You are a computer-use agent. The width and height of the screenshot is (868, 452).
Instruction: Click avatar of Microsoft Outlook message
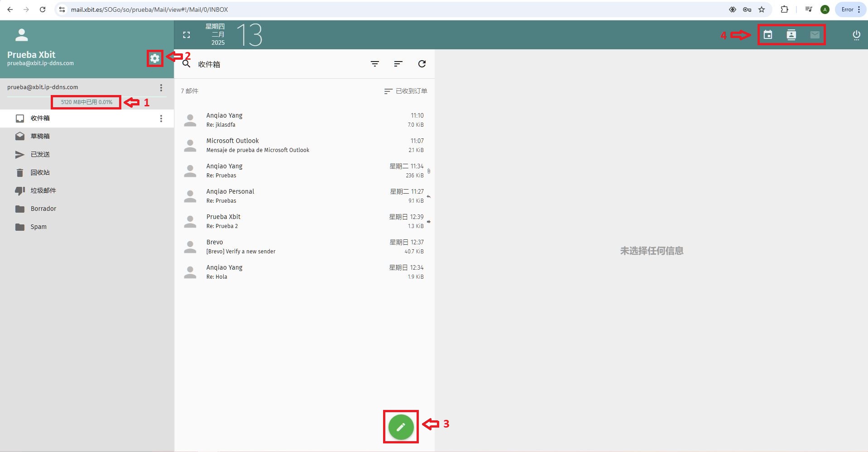(x=190, y=145)
